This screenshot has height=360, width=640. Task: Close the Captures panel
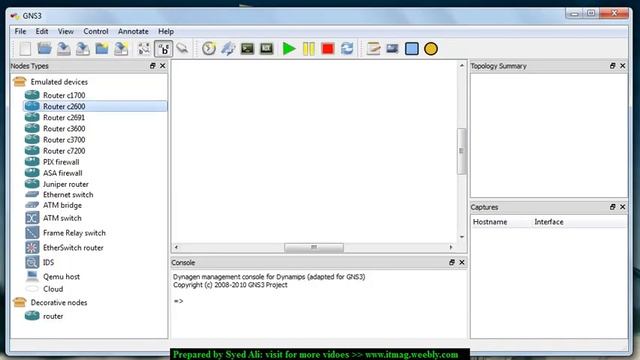tap(623, 207)
